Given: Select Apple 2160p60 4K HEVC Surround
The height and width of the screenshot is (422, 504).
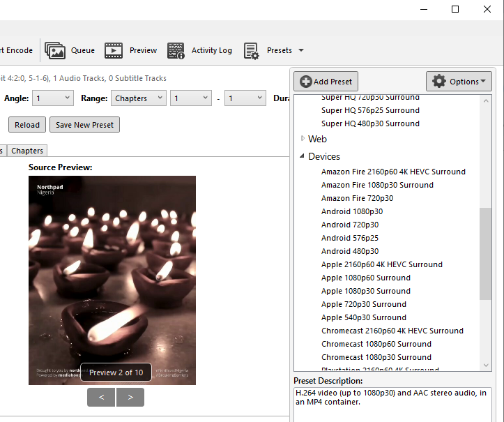Looking at the screenshot, I should [x=382, y=264].
